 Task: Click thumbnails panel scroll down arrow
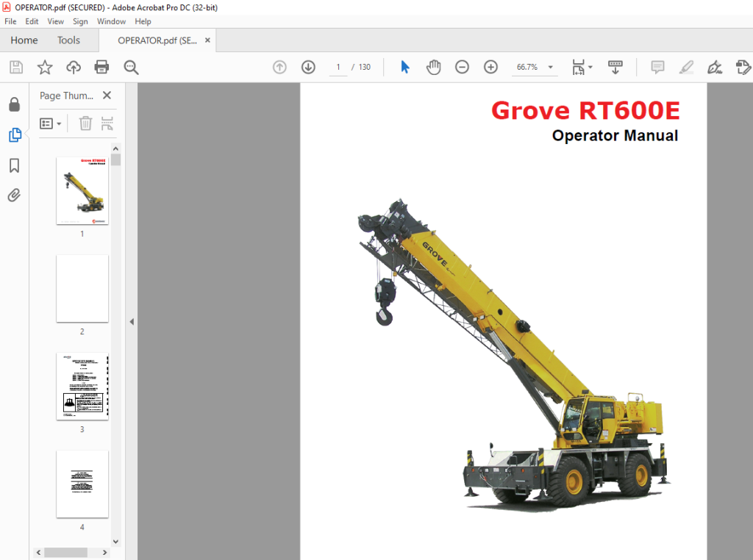click(x=115, y=542)
